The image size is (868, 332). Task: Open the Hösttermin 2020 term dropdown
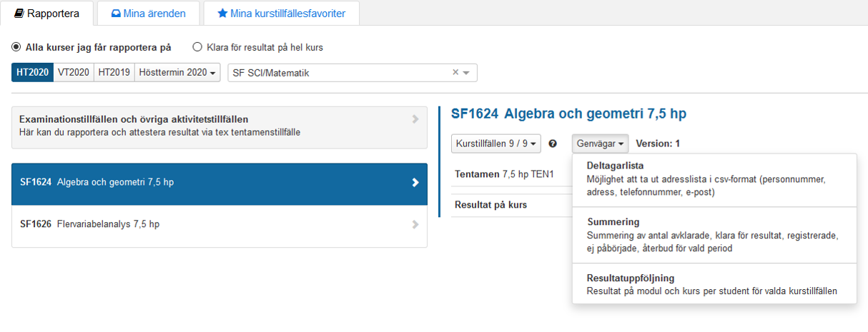[x=178, y=73]
